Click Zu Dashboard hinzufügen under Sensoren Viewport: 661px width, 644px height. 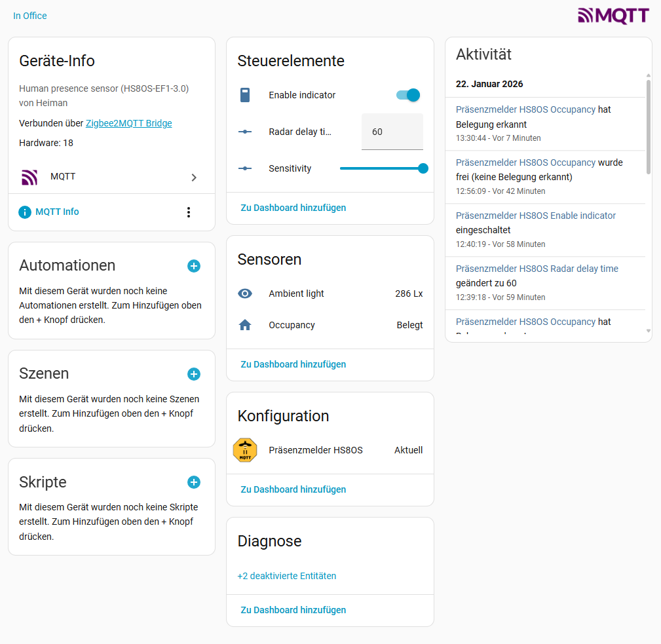[293, 364]
